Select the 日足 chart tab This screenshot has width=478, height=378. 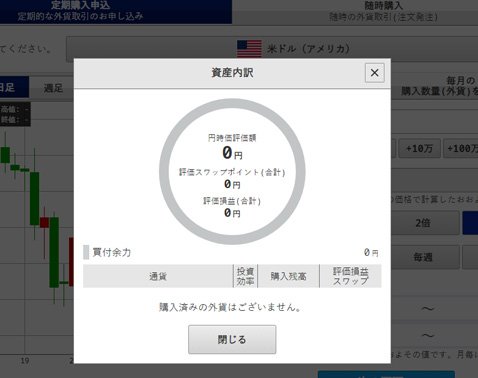pyautogui.click(x=14, y=88)
